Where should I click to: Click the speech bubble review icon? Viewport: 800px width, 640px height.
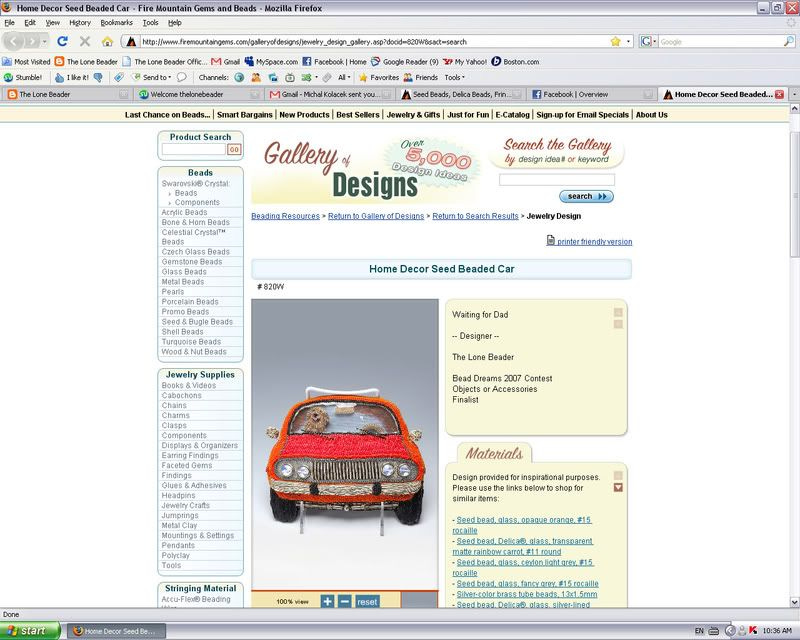tap(182, 78)
